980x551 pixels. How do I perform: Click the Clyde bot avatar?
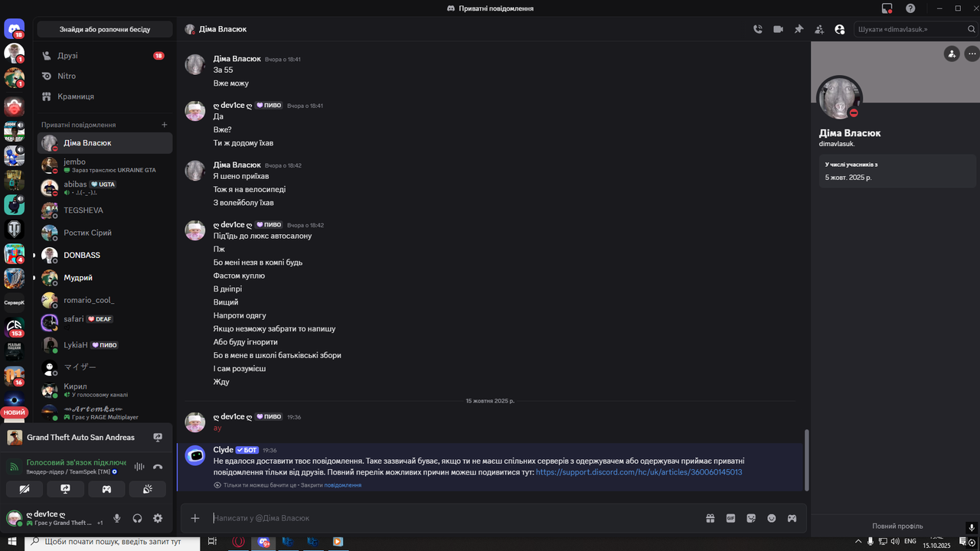195,455
